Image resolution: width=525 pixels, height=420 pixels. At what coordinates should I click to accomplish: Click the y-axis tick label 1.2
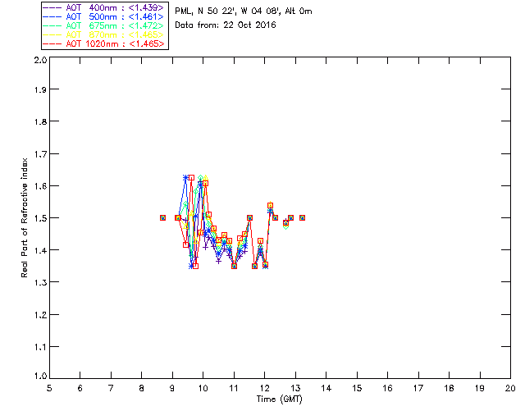[40, 315]
